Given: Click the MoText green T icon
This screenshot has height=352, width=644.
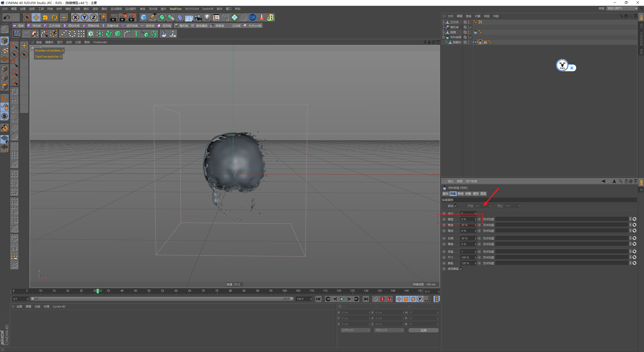Looking at the screenshot, I should 136,34.
